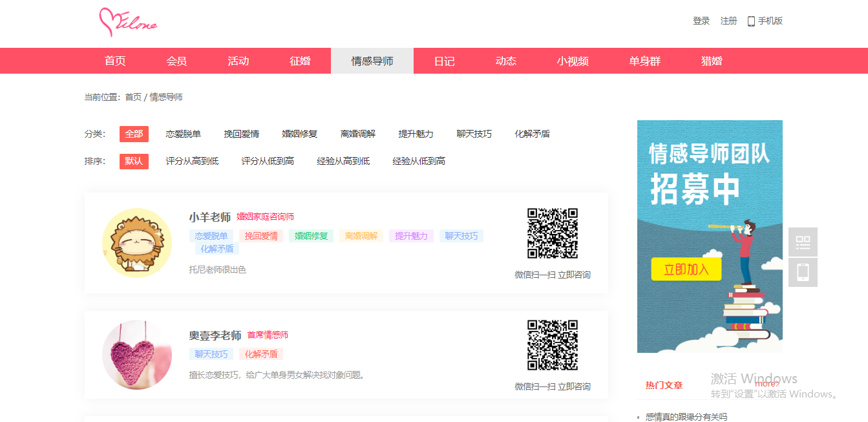The width and height of the screenshot is (868, 422).
Task: Click the floating mobile phone sidebar icon
Action: pyautogui.click(x=803, y=273)
